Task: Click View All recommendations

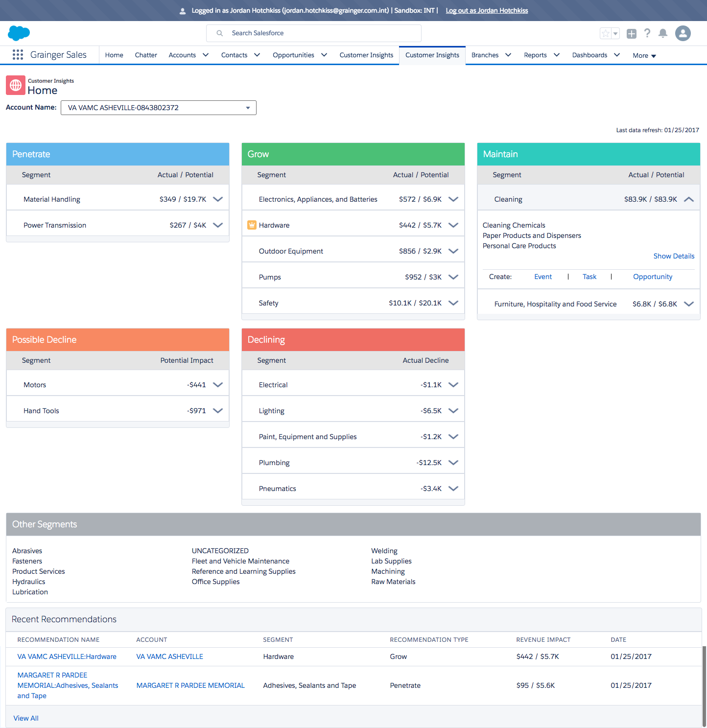Action: [26, 718]
